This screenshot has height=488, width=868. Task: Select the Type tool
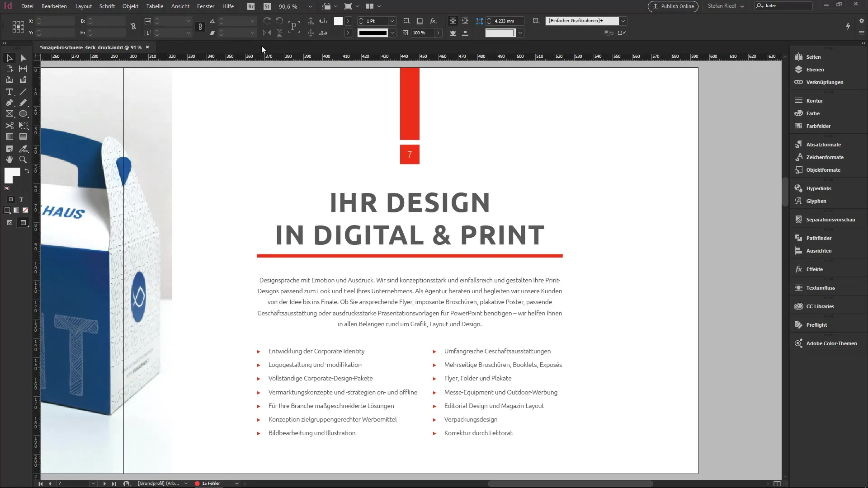(9, 92)
